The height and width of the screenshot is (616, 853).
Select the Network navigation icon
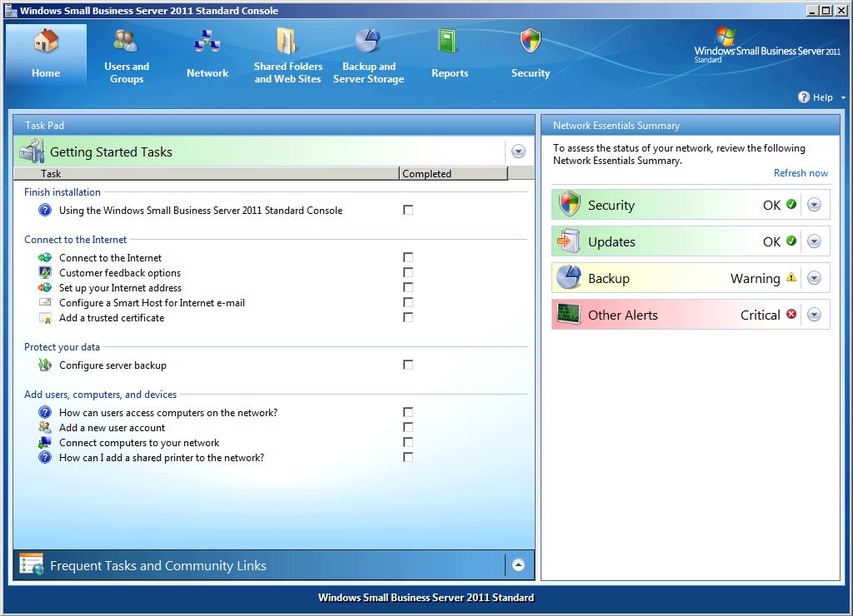(x=207, y=52)
